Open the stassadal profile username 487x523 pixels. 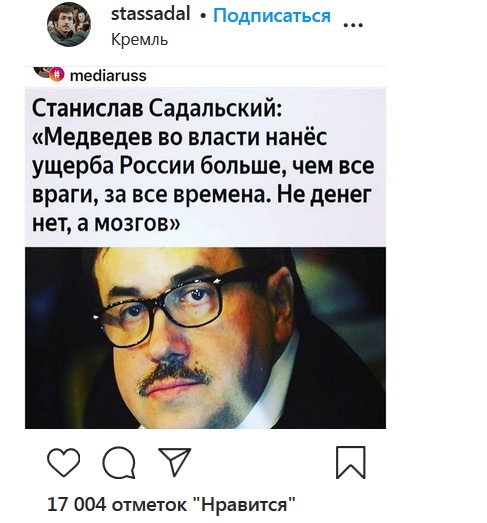tap(150, 14)
